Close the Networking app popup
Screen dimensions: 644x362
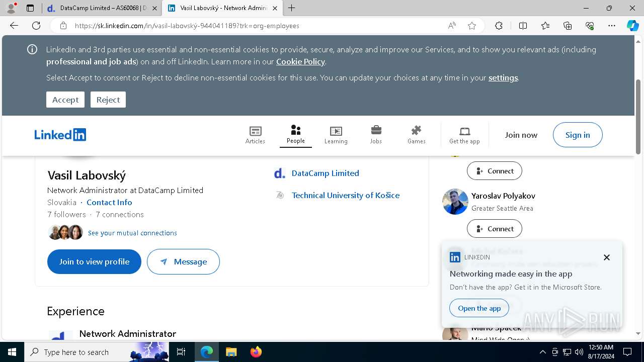tap(607, 257)
